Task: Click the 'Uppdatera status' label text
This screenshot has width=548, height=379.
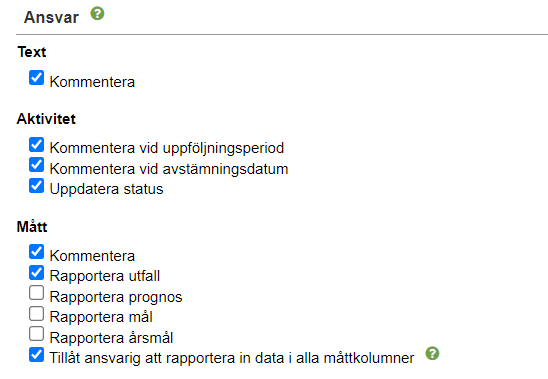Action: pyautogui.click(x=106, y=189)
